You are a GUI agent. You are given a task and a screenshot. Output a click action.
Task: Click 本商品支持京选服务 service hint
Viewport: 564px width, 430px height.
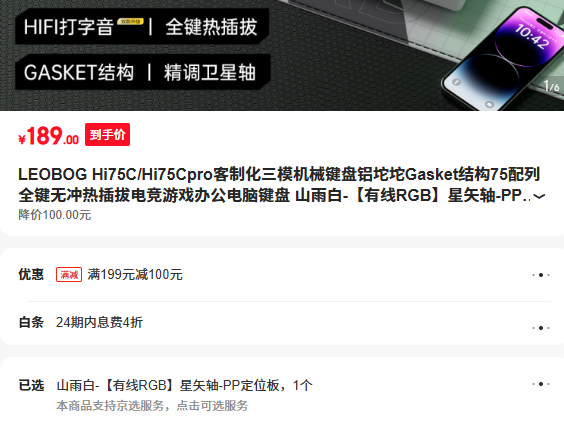pos(152,406)
